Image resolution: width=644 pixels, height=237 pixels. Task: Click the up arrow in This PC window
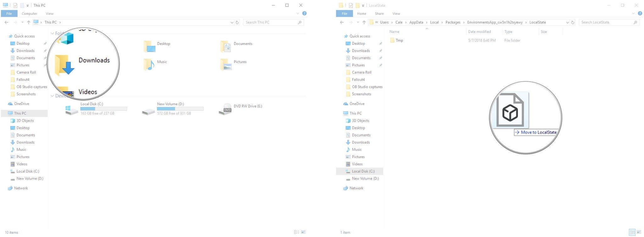point(29,22)
